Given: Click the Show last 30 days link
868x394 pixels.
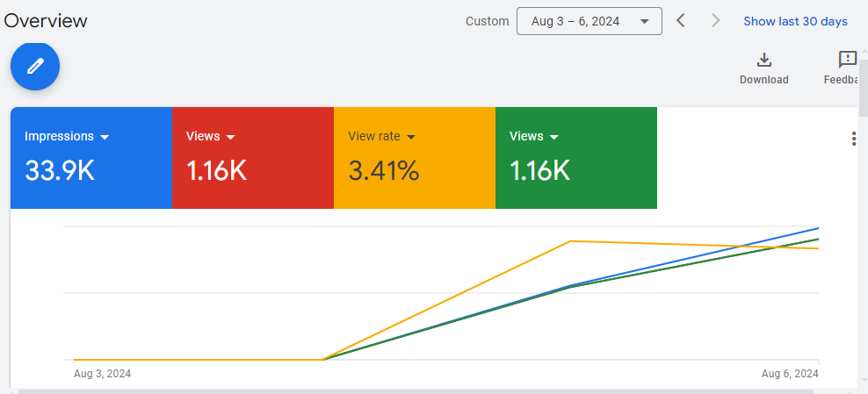Looking at the screenshot, I should tap(795, 21).
